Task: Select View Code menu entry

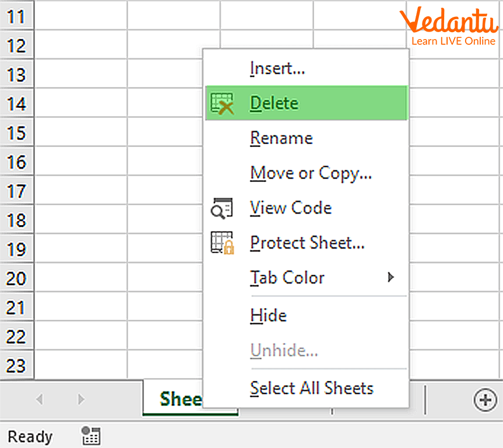Action: point(291,208)
